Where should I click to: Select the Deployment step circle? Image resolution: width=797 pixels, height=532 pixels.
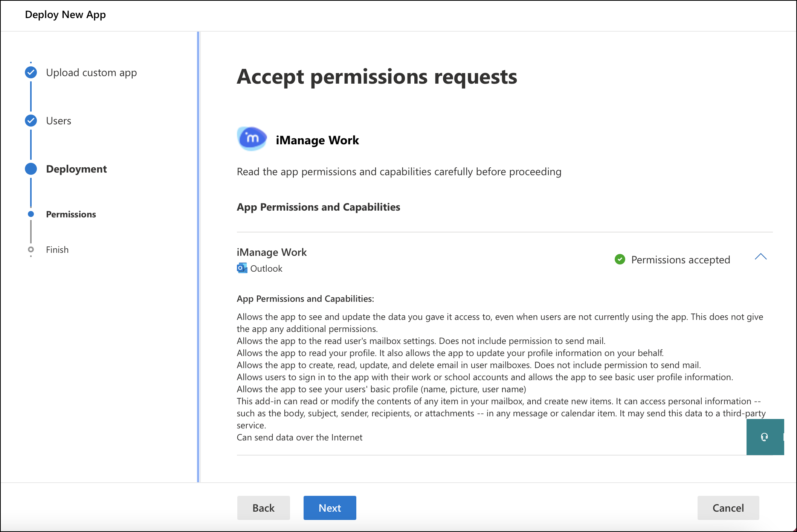(x=31, y=168)
